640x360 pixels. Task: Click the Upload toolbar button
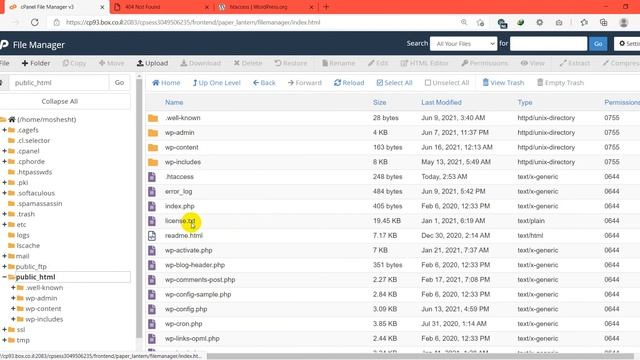point(152,63)
